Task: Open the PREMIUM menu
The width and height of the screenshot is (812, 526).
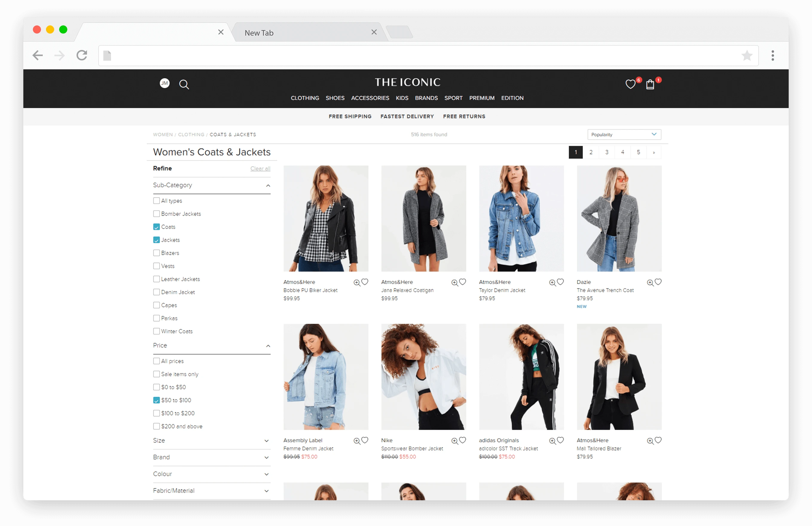Action: (481, 98)
